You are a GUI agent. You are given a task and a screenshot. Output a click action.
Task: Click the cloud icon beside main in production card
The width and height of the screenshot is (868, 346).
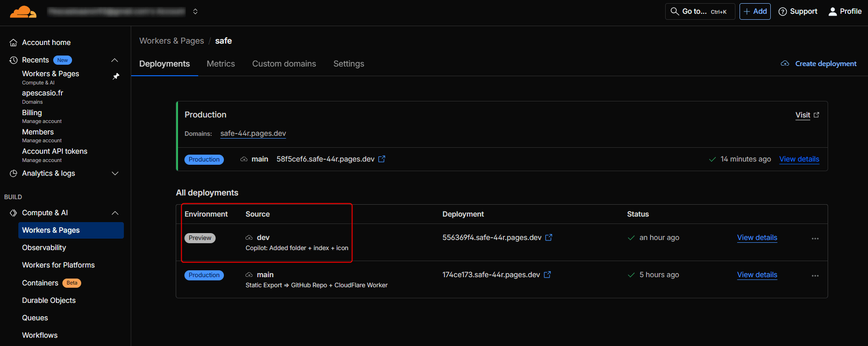click(x=244, y=159)
